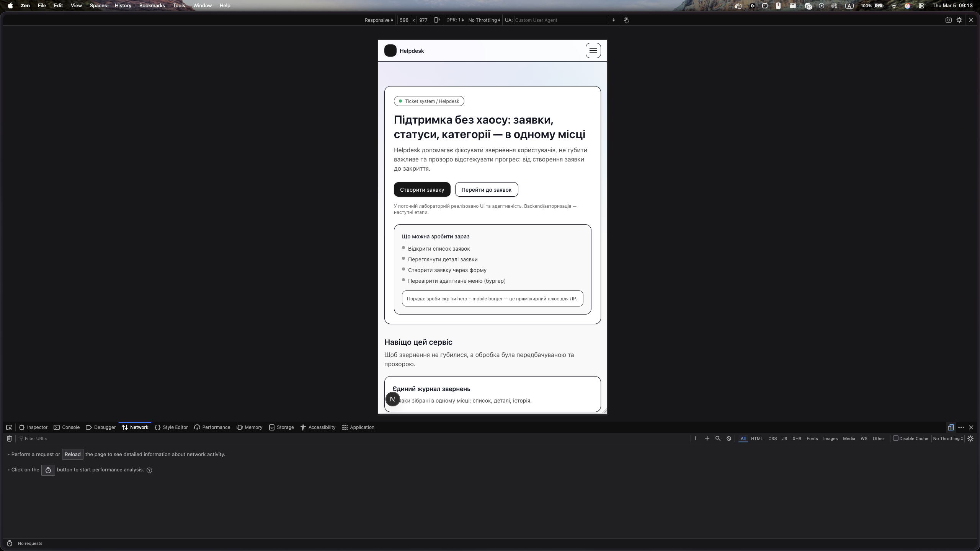
Task: Pause network recording
Action: 696,439
